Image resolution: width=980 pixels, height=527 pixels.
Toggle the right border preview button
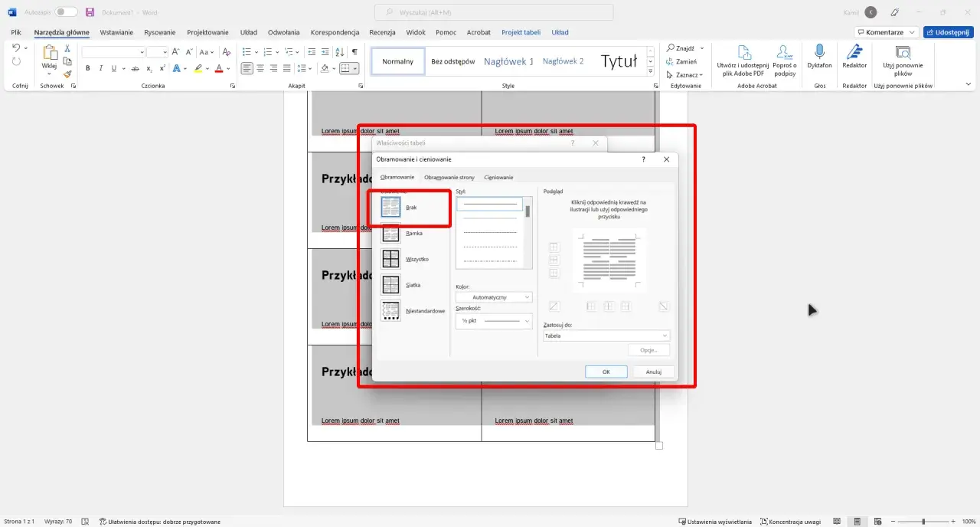click(x=626, y=306)
